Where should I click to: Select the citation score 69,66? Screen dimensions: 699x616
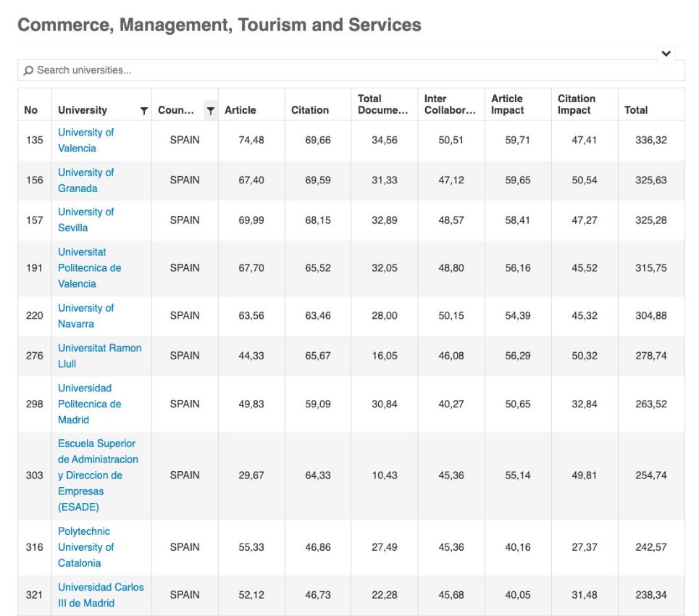(x=318, y=140)
